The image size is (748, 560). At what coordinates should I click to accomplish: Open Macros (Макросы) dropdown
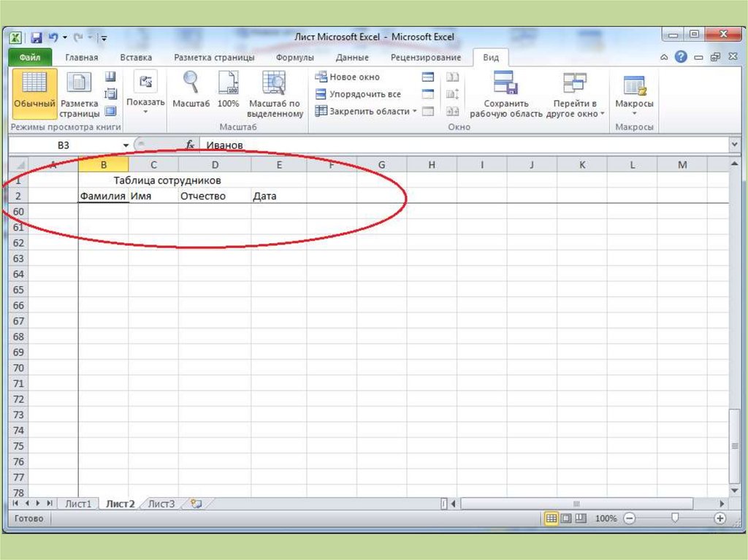tap(634, 94)
